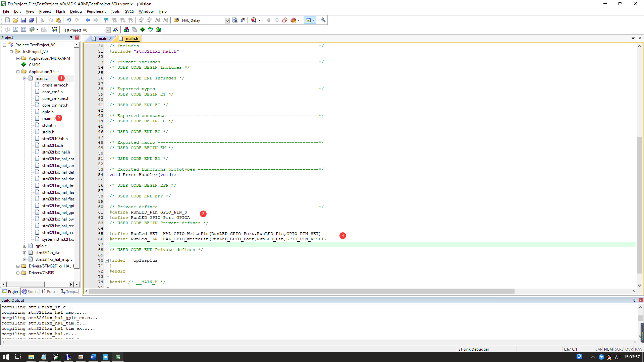This screenshot has width=644, height=362.
Task: Close the active editor tab with the X
Action: [x=639, y=38]
